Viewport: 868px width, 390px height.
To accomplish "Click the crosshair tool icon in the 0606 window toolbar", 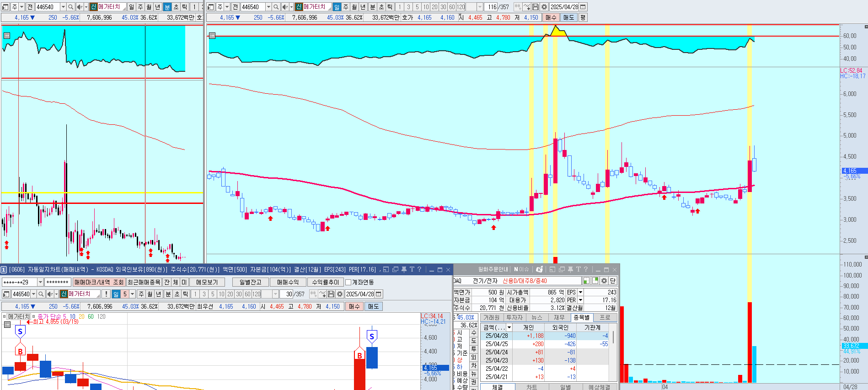I will [x=322, y=294].
